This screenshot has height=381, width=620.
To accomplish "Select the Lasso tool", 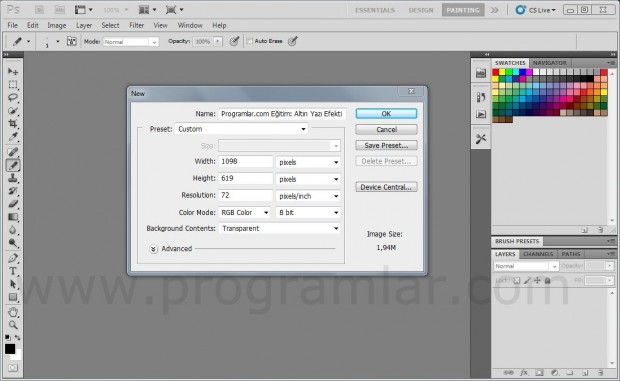I will coord(13,98).
